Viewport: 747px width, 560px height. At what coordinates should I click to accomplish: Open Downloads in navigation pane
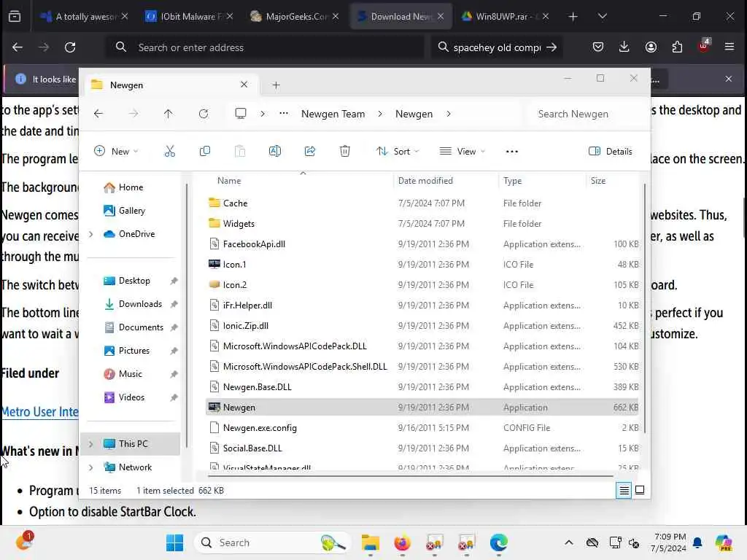pyautogui.click(x=140, y=304)
